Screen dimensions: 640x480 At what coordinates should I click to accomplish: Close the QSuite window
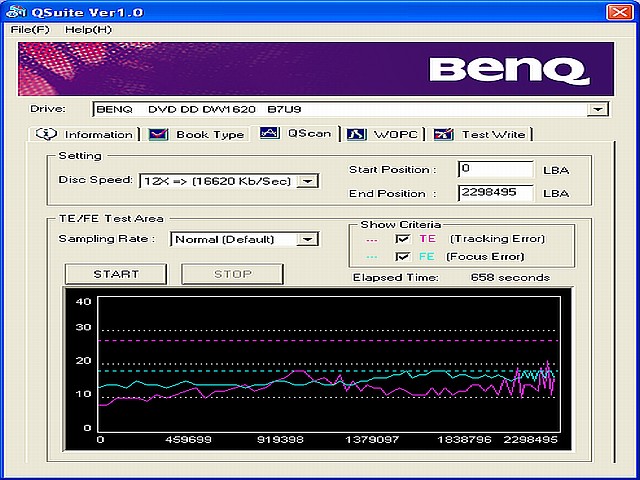click(620, 12)
